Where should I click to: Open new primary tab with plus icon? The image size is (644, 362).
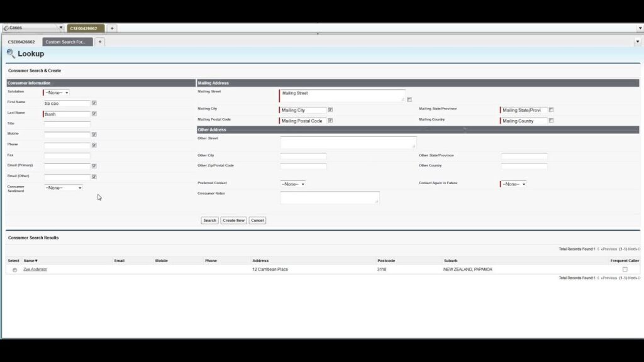click(112, 28)
